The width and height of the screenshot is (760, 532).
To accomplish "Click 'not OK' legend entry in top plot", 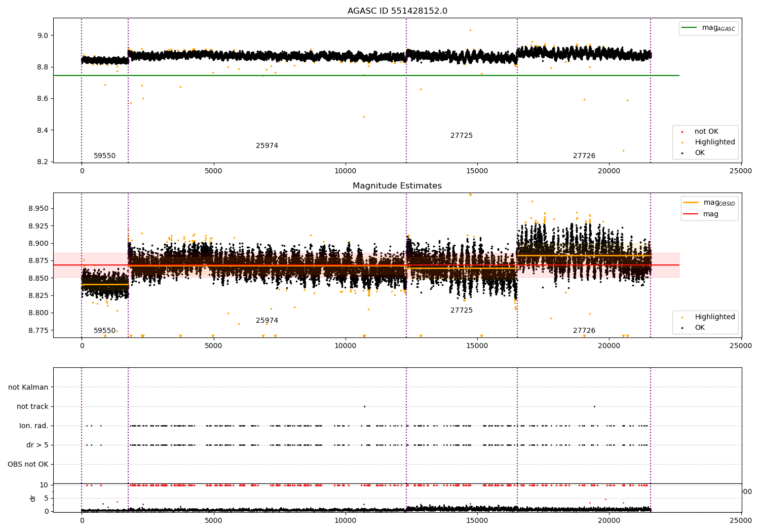I will coord(706,131).
